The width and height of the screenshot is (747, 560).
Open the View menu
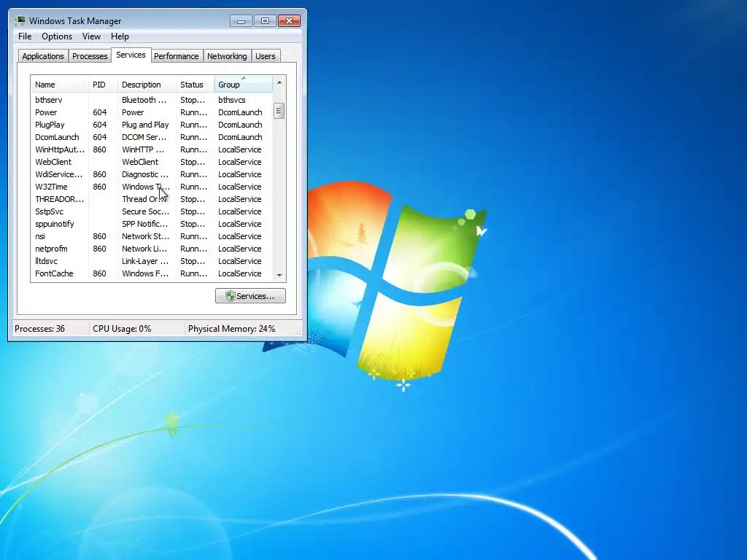coord(91,36)
